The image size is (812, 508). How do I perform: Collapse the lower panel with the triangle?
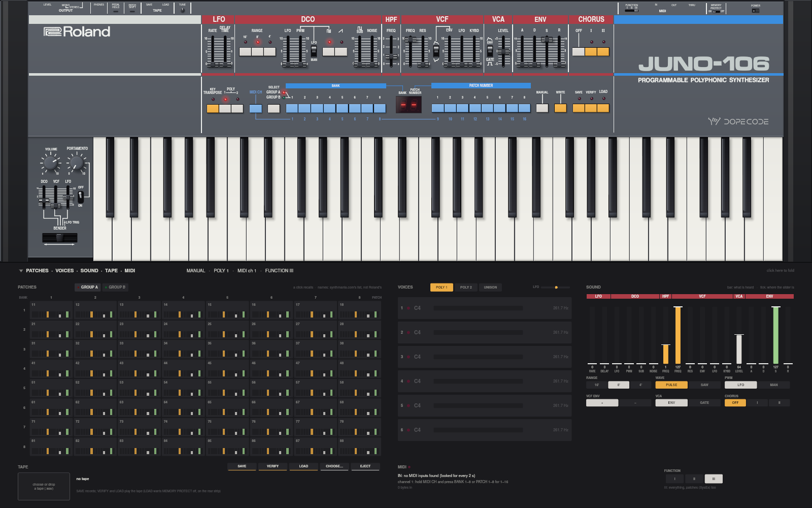click(x=21, y=271)
